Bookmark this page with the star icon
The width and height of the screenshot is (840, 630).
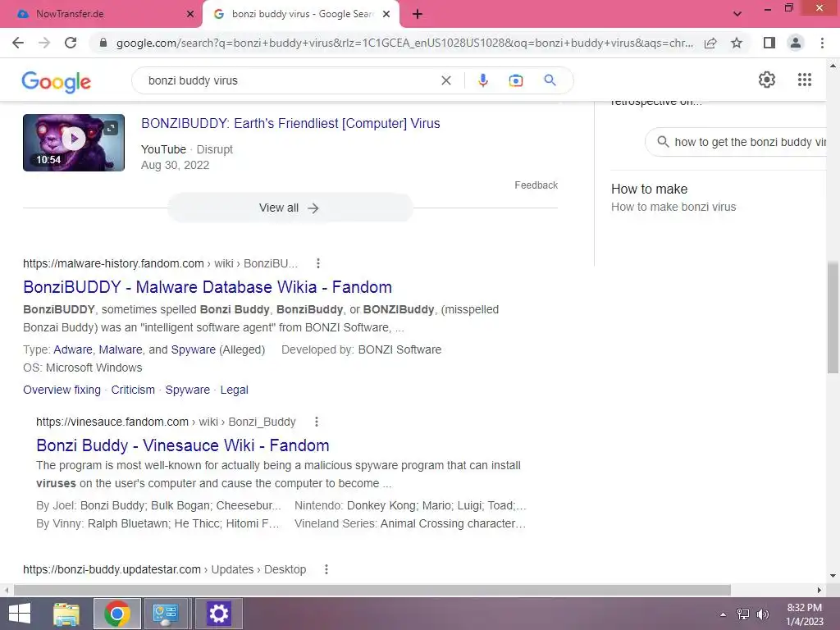tap(737, 43)
